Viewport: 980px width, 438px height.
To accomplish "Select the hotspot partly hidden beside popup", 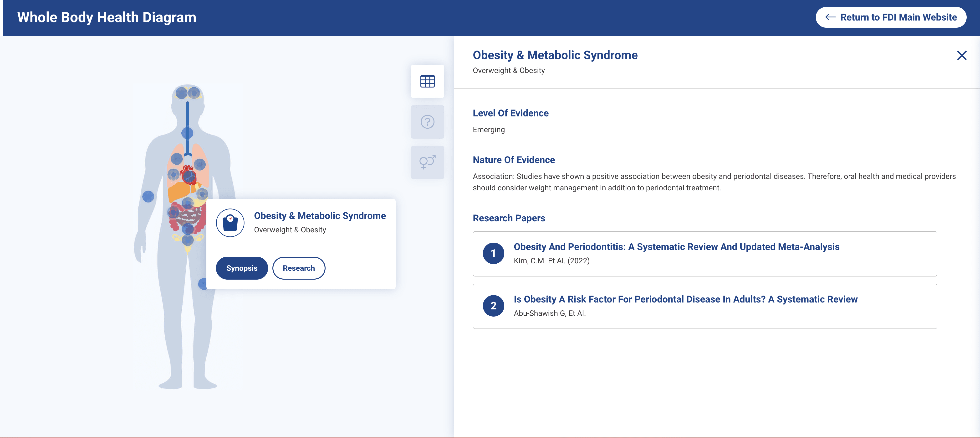I will (203, 284).
